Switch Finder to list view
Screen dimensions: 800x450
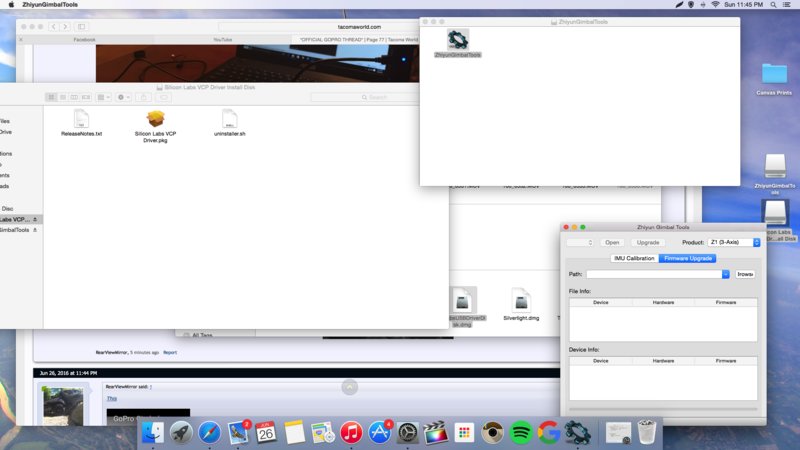tap(63, 97)
